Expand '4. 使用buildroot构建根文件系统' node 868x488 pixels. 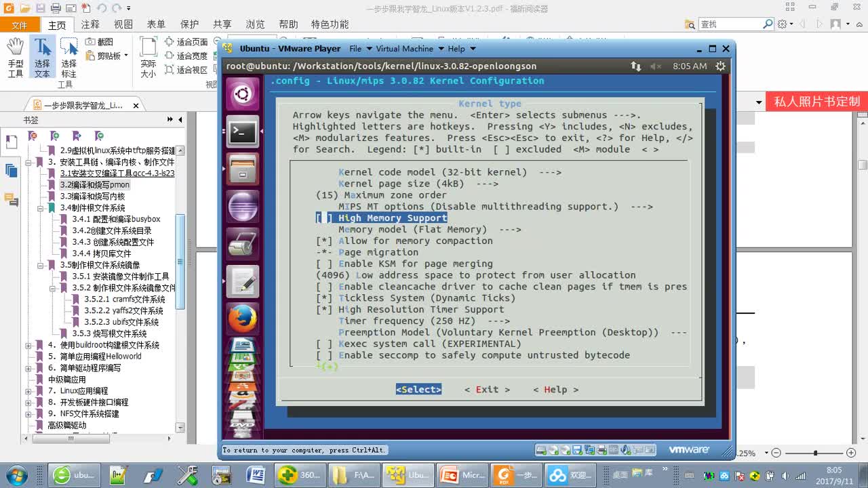tap(28, 345)
